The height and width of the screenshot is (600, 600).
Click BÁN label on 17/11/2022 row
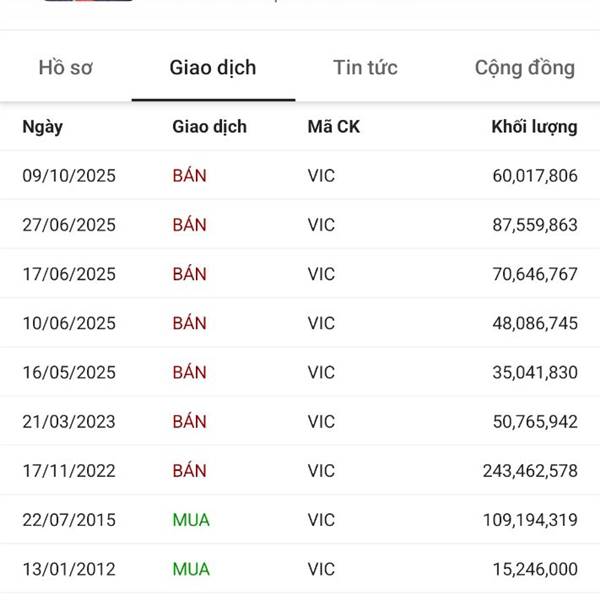(189, 471)
